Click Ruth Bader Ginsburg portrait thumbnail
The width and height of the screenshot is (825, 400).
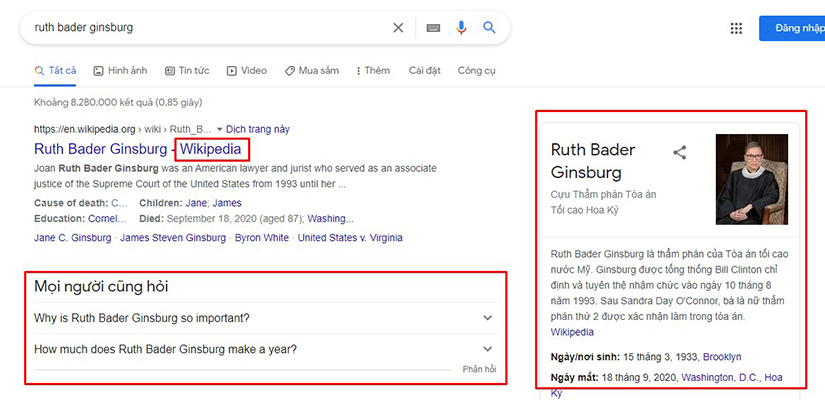pos(752,179)
